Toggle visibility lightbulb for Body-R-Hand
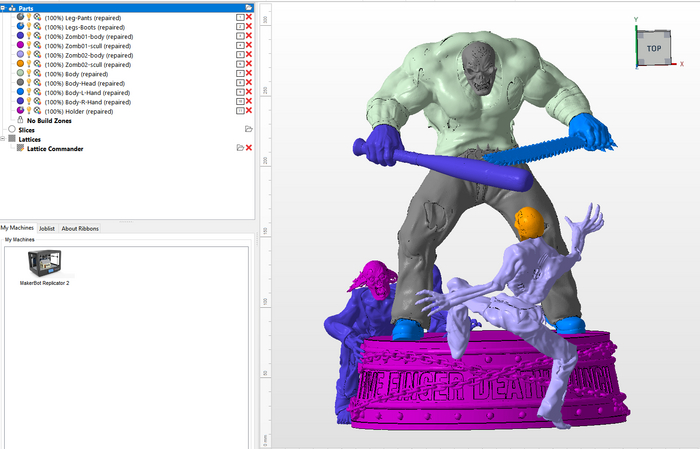This screenshot has width=700, height=449. click(29, 101)
